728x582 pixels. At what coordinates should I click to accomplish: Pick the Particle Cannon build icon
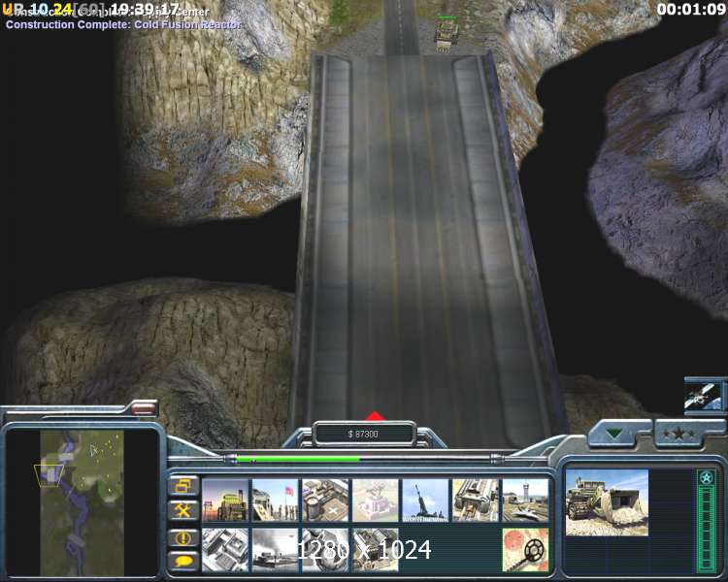coord(325,550)
